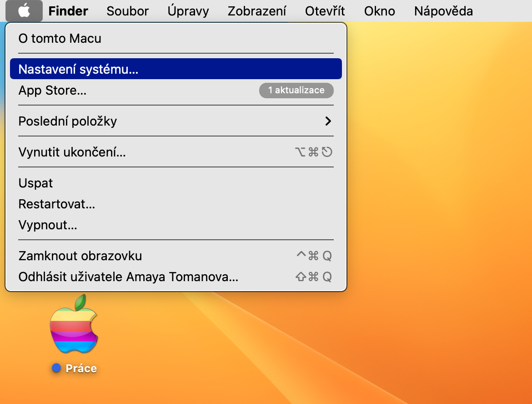Image resolution: width=532 pixels, height=404 pixels.
Task: Choose Vypnout…
Action: pyautogui.click(x=176, y=225)
